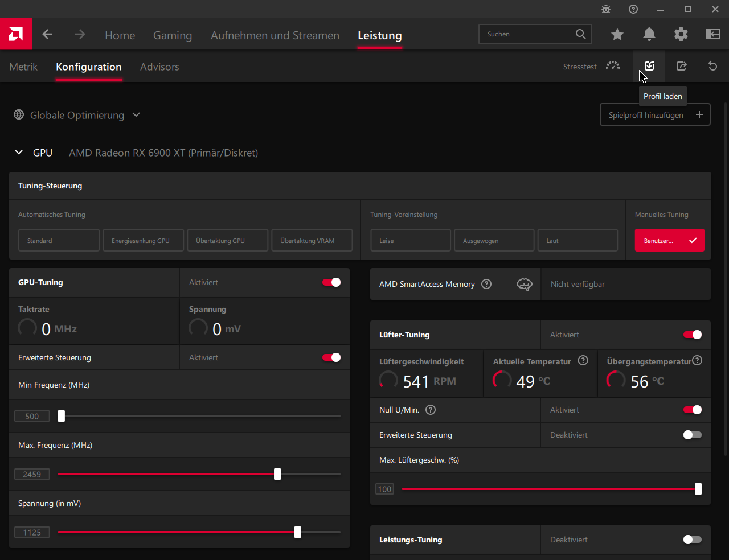Open help question mark in title bar
The image size is (729, 560).
point(633,9)
